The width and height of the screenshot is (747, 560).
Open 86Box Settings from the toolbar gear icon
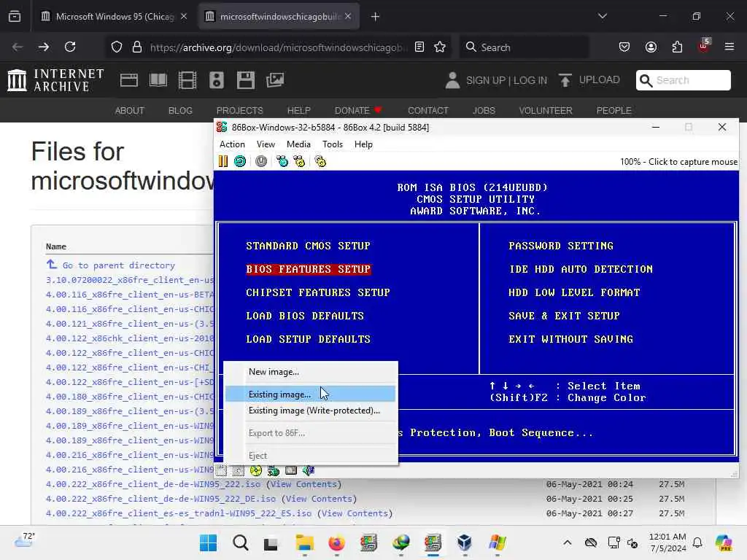tap(320, 161)
